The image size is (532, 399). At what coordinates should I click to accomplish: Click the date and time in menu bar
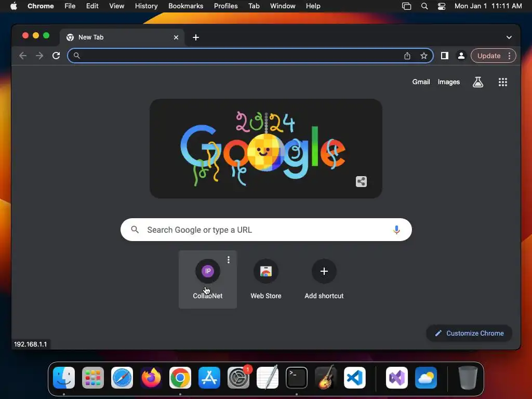click(488, 6)
